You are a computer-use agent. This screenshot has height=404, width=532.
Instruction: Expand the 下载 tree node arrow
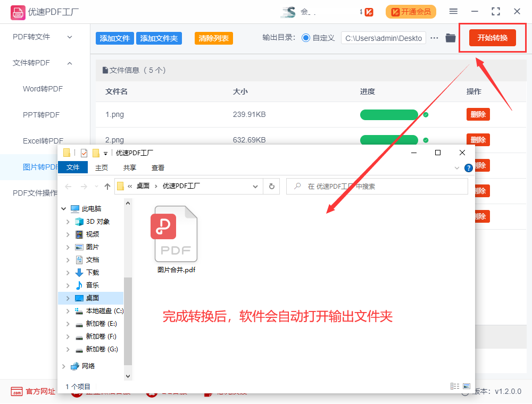click(x=68, y=273)
